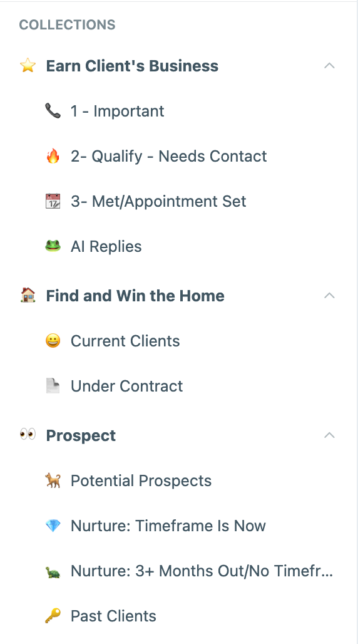Collapse the Prospect section chevron

(x=329, y=435)
